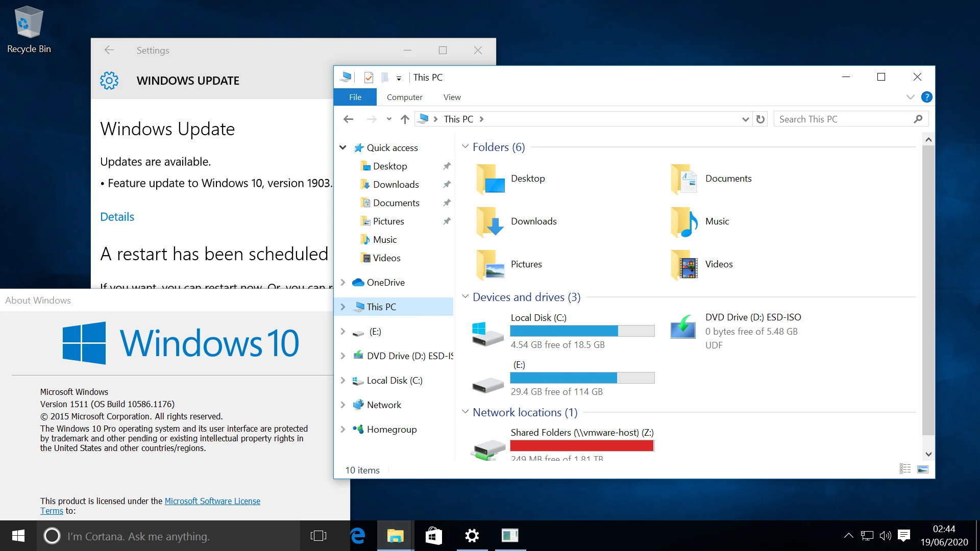Screen dimensions: 980x551
Task: Open File Explorer help question mark
Action: point(926,97)
